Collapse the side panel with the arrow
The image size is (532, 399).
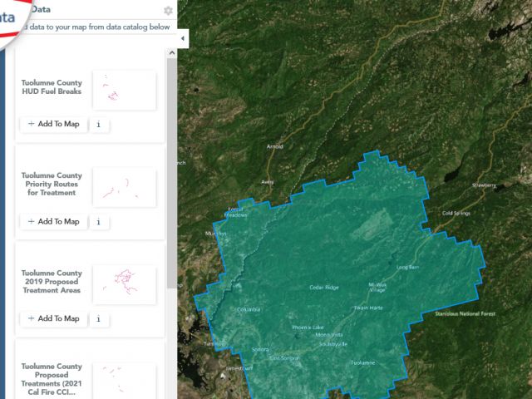pyautogui.click(x=183, y=38)
